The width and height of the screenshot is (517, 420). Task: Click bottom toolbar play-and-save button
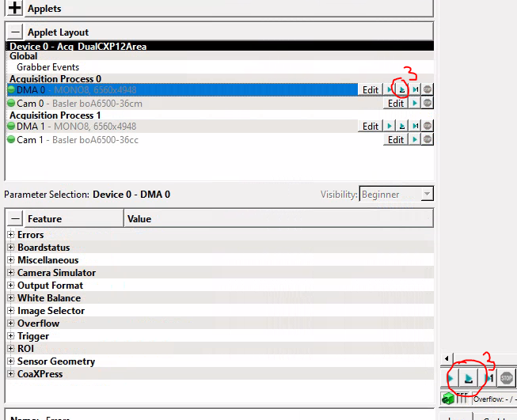point(469,379)
